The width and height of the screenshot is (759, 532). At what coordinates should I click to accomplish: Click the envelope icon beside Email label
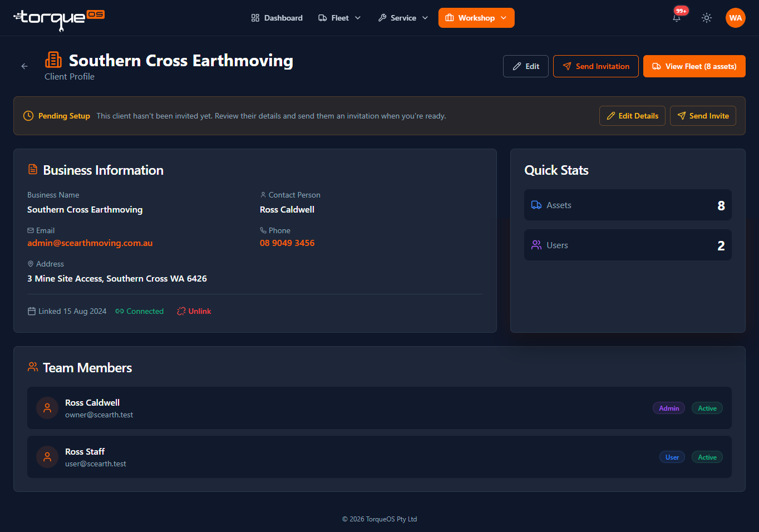click(31, 230)
